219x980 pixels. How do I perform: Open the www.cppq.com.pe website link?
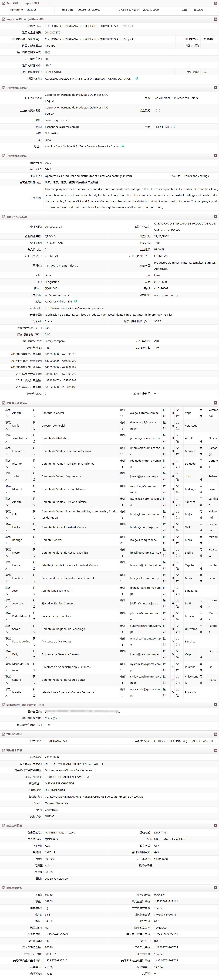tap(56, 120)
